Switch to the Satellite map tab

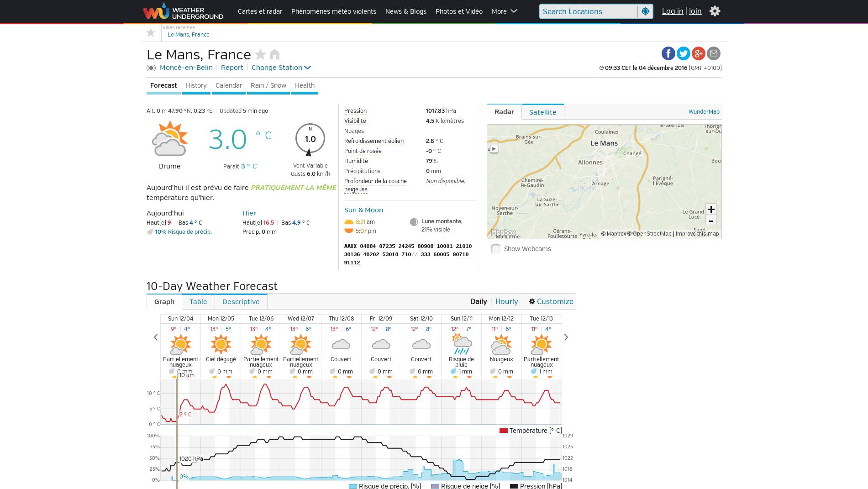[542, 112]
